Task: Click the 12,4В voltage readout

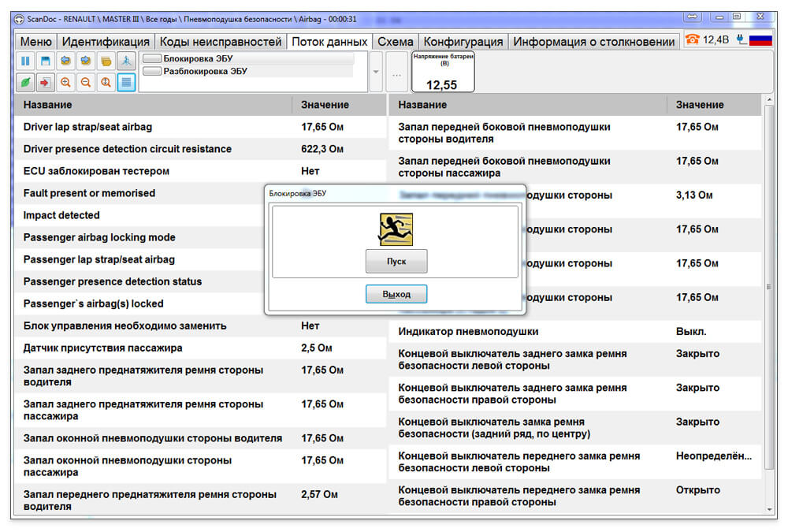Action: click(716, 39)
